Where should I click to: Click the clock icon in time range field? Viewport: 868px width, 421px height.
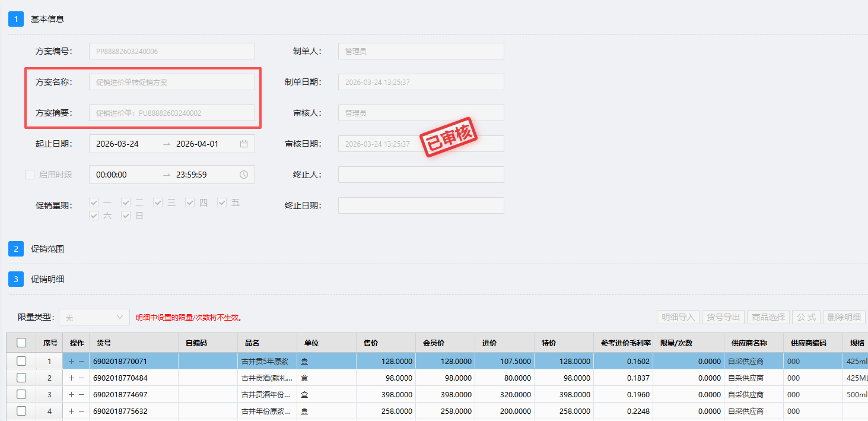click(244, 175)
